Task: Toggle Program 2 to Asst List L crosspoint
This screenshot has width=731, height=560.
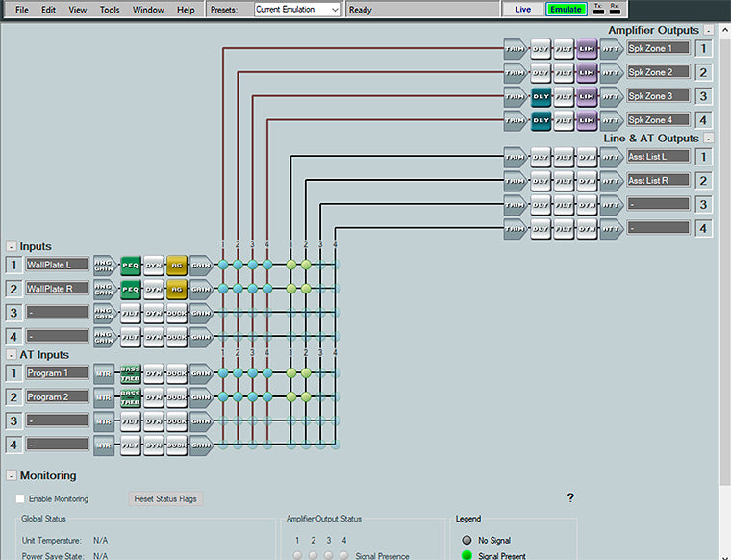Action: pos(291,396)
